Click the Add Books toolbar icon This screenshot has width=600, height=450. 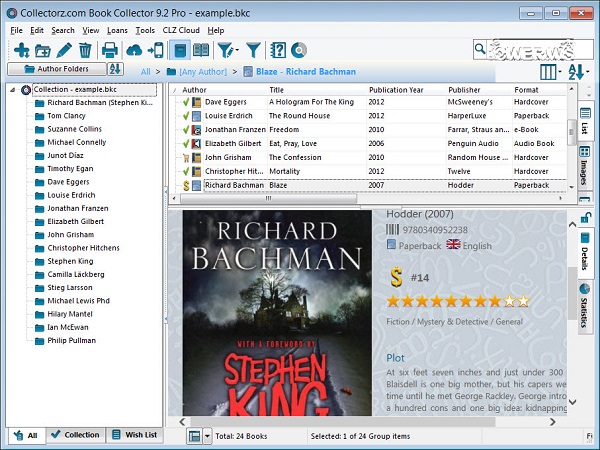pyautogui.click(x=20, y=50)
